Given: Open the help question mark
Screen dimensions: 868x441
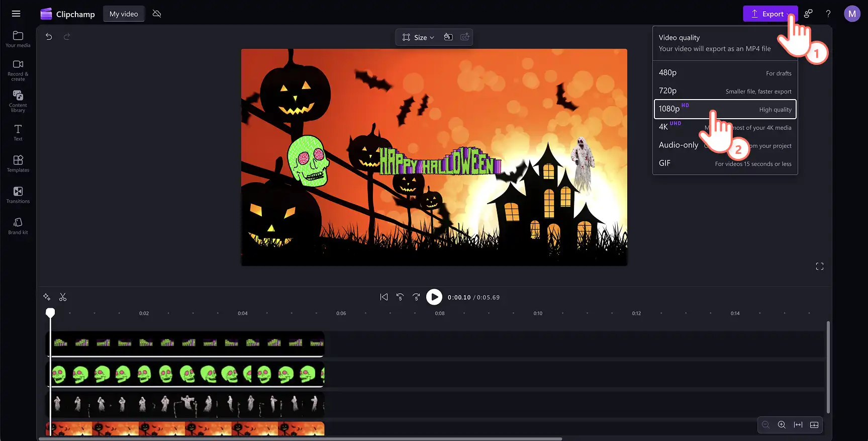Looking at the screenshot, I should coord(828,14).
